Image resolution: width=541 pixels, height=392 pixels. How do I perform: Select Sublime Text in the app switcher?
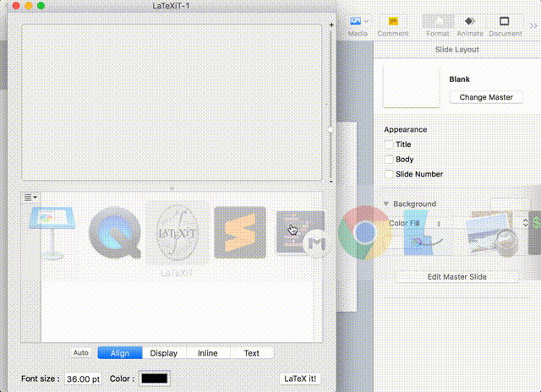(240, 232)
